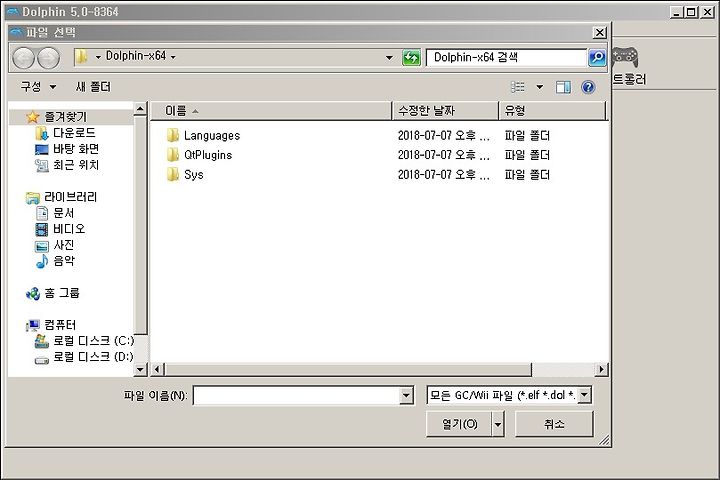Close the 파일 선택 dialog
The height and width of the screenshot is (480, 720).
[x=599, y=33]
